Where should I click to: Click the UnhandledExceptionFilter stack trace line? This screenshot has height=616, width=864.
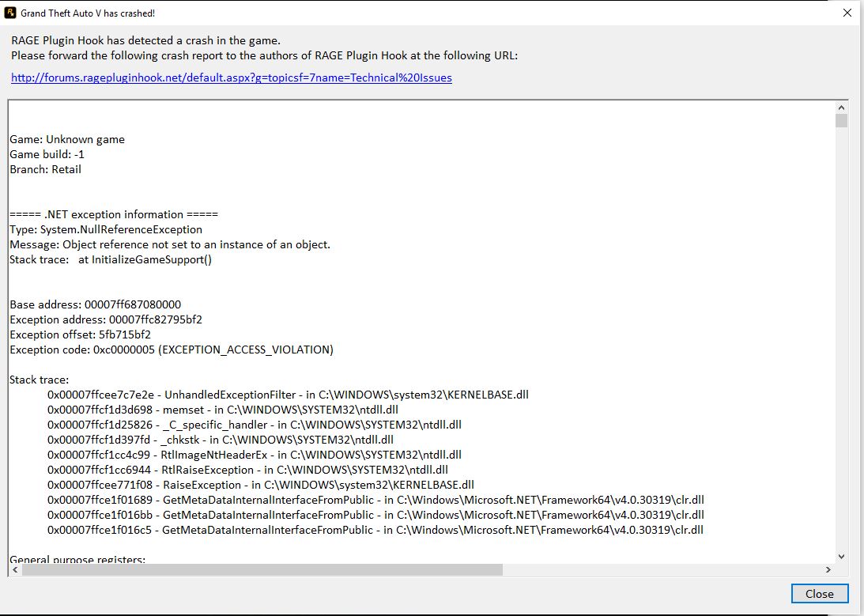click(288, 395)
